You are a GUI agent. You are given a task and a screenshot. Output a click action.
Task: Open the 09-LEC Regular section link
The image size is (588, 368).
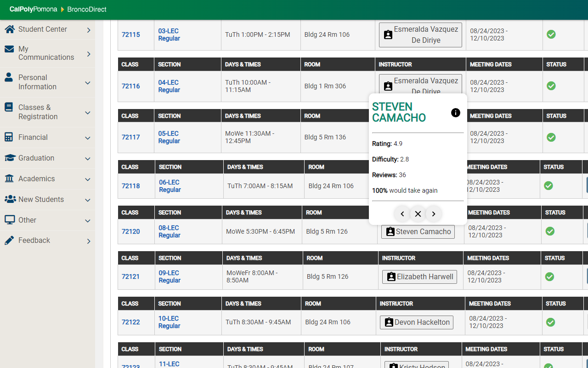coord(170,276)
